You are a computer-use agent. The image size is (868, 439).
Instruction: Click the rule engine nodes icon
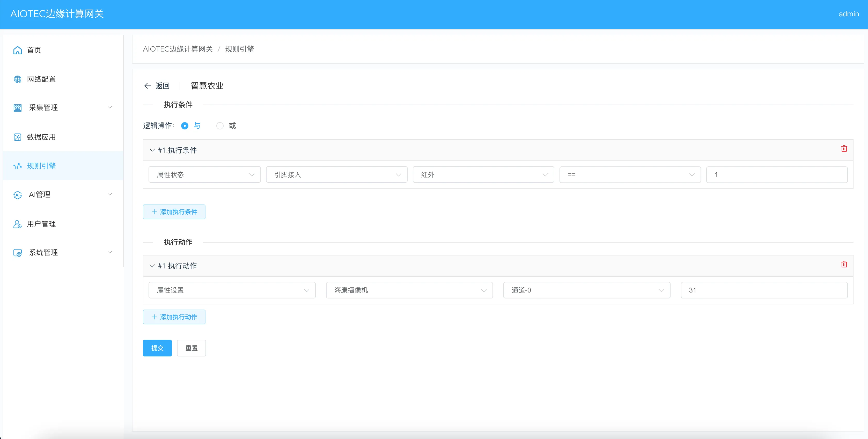[18, 166]
